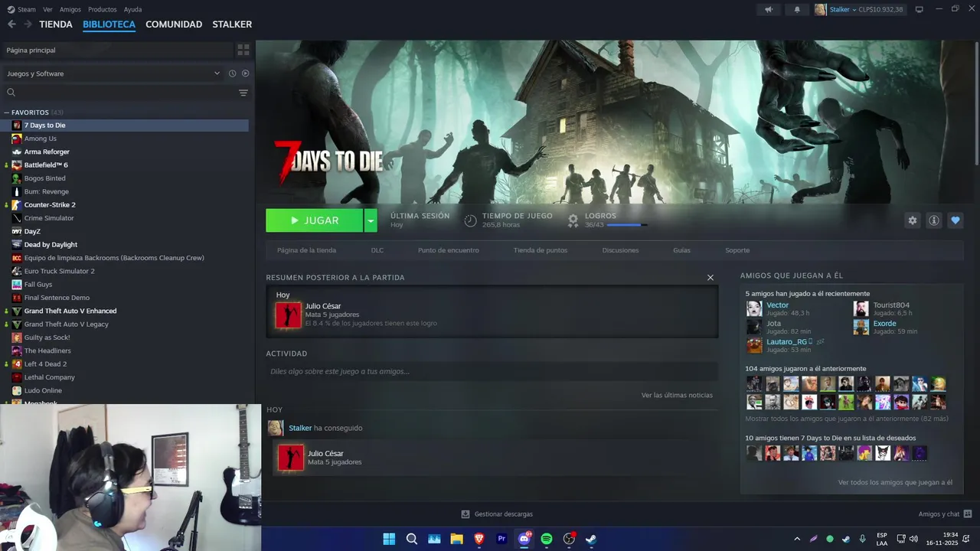
Task: Click Ver las últimas noticias
Action: pyautogui.click(x=677, y=395)
